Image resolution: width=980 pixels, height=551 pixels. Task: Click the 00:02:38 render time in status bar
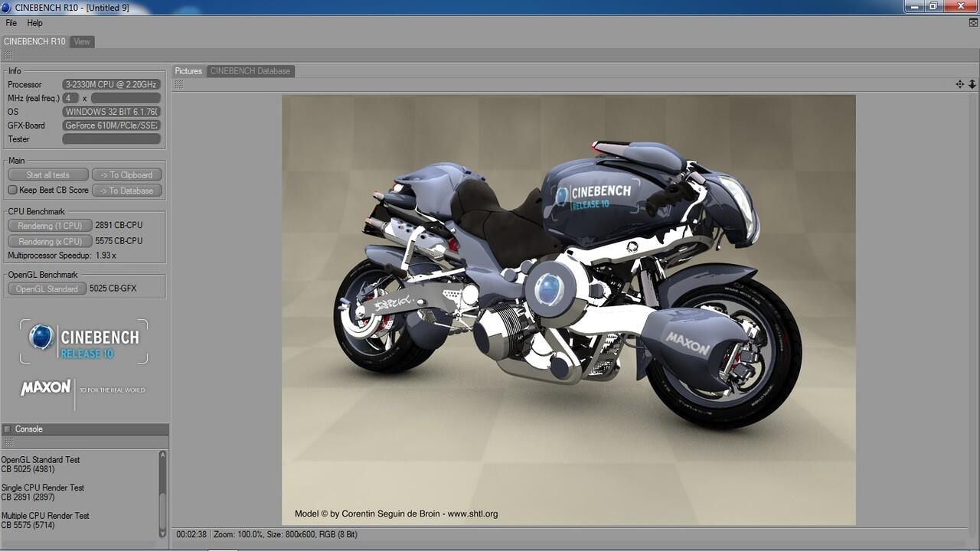(191, 534)
